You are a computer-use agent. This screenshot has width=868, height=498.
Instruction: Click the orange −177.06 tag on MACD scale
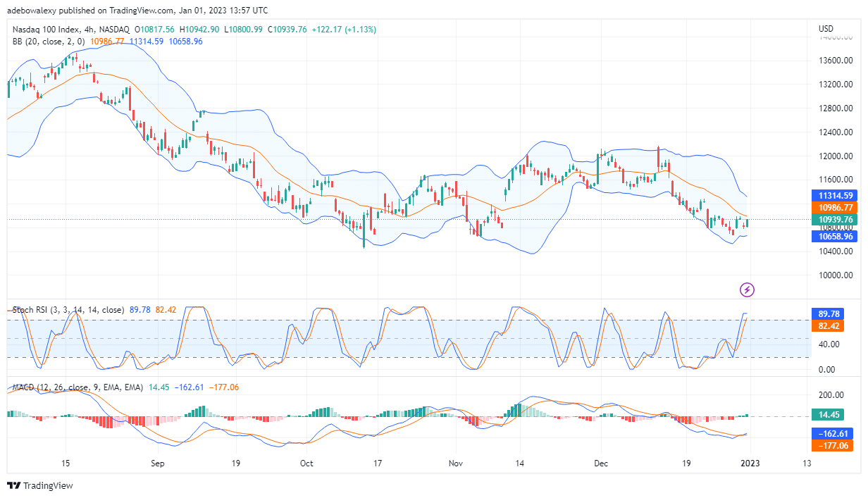tap(833, 445)
